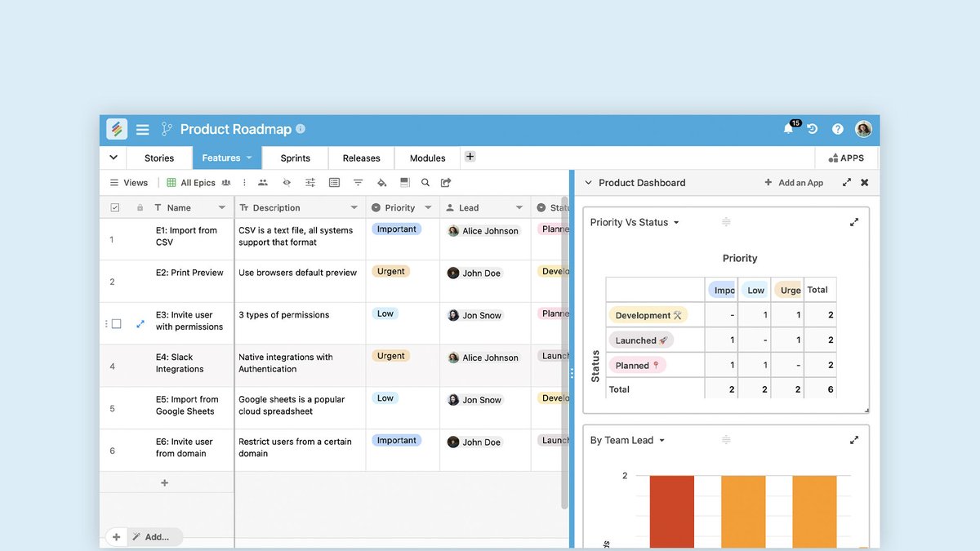Click the user avatar in the top bar
Viewport: 980px width, 551px height.
tap(863, 129)
